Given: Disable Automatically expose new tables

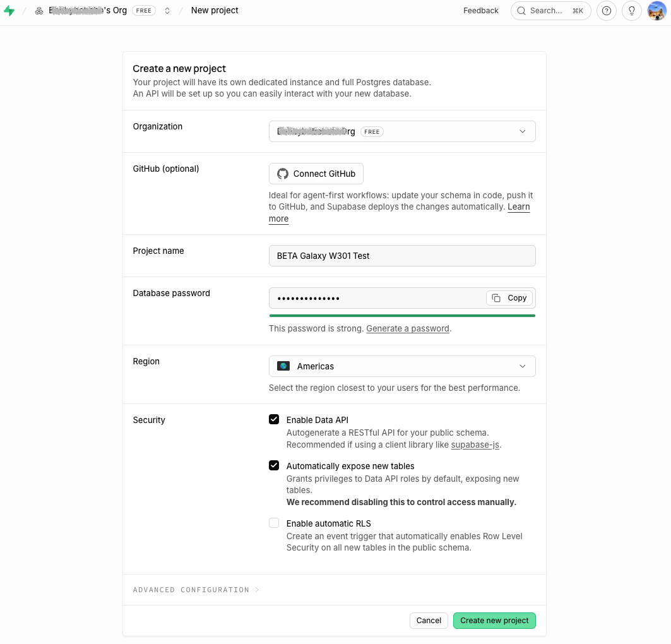Looking at the screenshot, I should pyautogui.click(x=274, y=465).
